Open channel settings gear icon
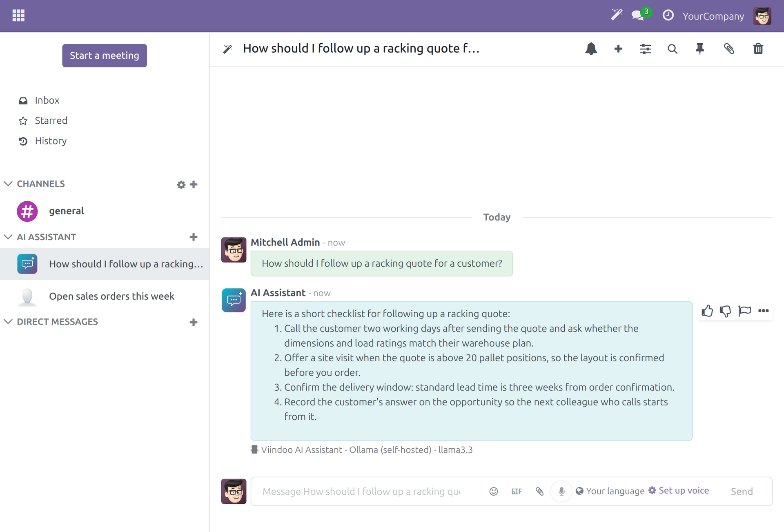The image size is (784, 532). (x=181, y=185)
